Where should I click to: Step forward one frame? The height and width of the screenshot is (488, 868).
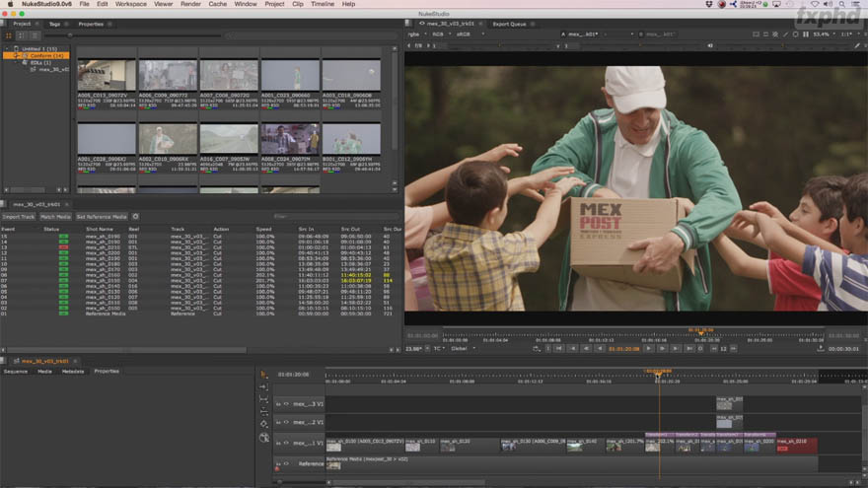[x=662, y=349]
